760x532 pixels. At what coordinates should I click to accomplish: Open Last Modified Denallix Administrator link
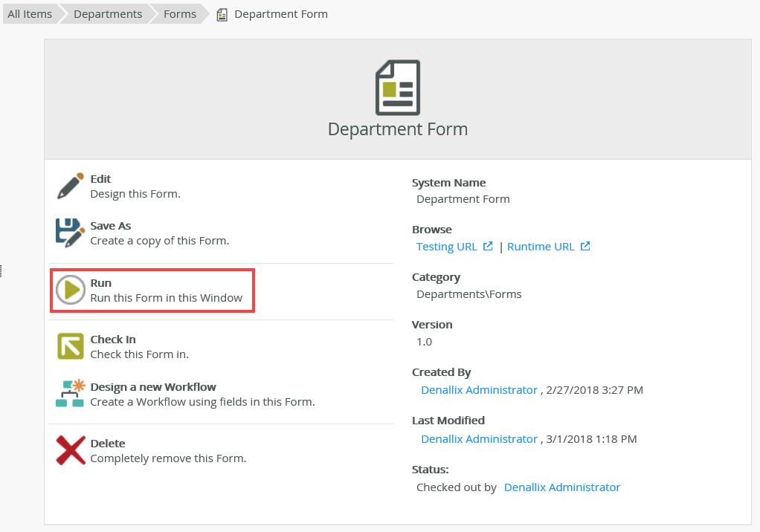tap(479, 439)
